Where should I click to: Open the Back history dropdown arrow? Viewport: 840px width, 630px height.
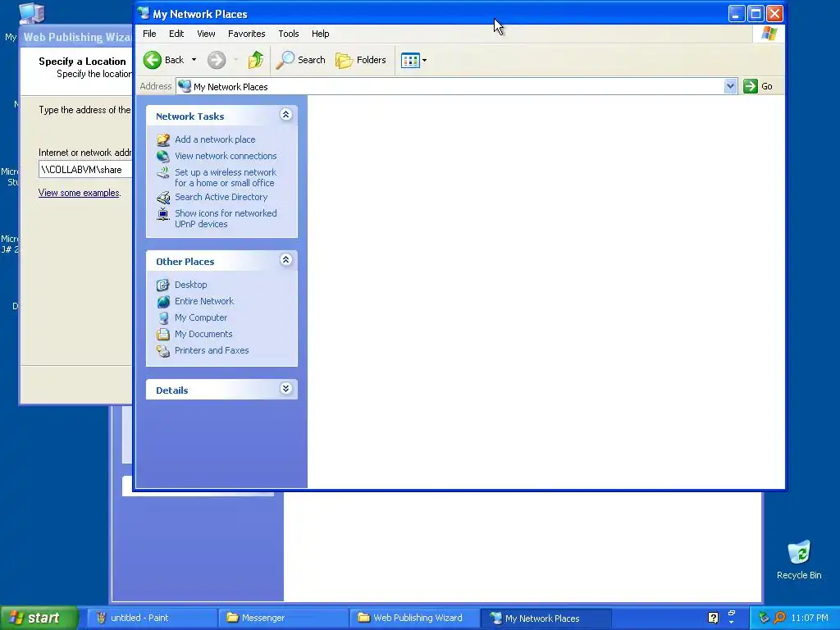coord(194,60)
